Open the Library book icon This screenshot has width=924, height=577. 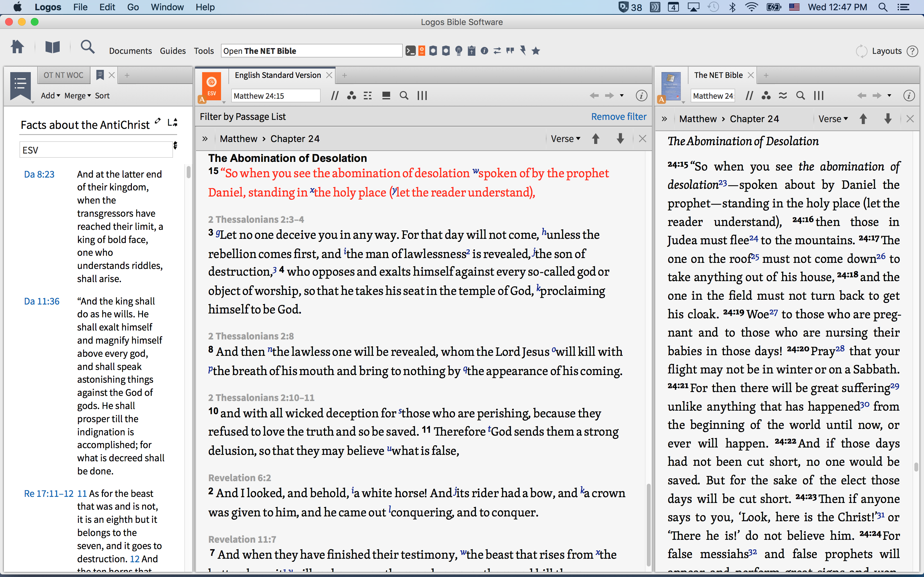[x=52, y=47]
